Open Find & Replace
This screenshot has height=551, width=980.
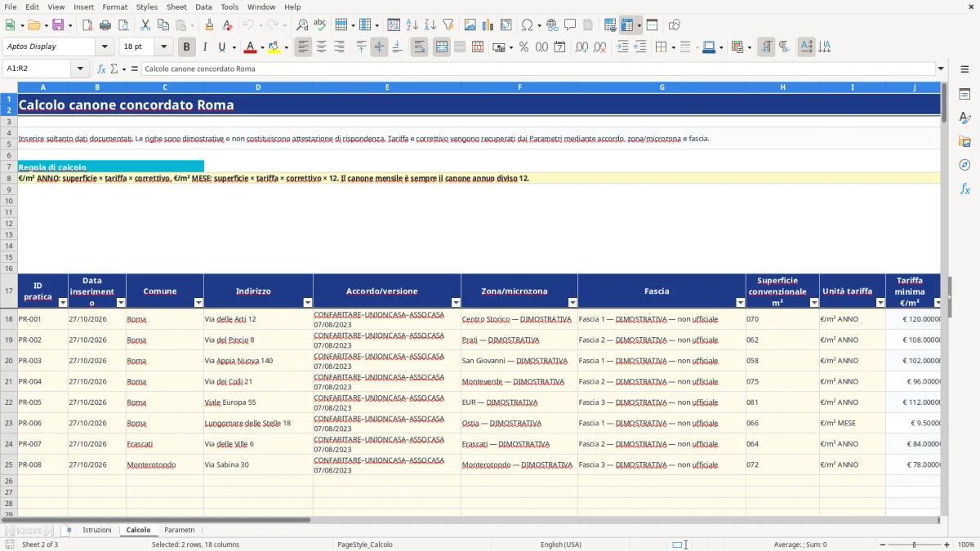pos(302,25)
